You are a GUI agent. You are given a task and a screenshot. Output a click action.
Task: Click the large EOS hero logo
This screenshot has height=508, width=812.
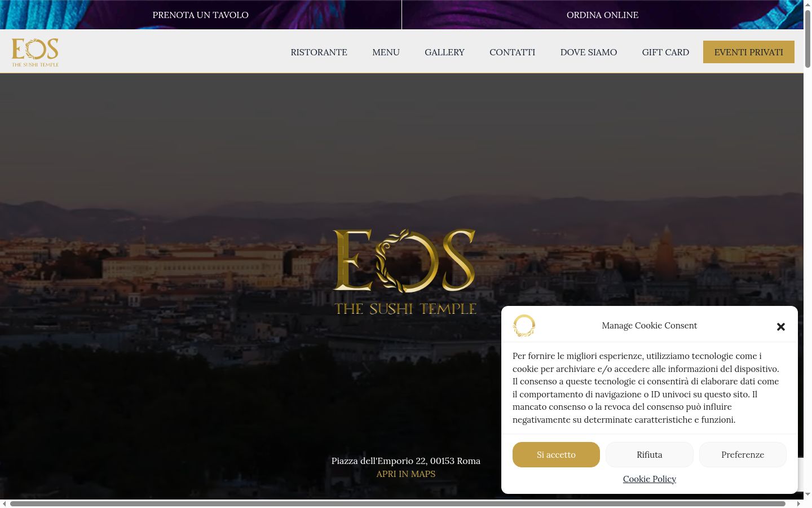coord(405,271)
